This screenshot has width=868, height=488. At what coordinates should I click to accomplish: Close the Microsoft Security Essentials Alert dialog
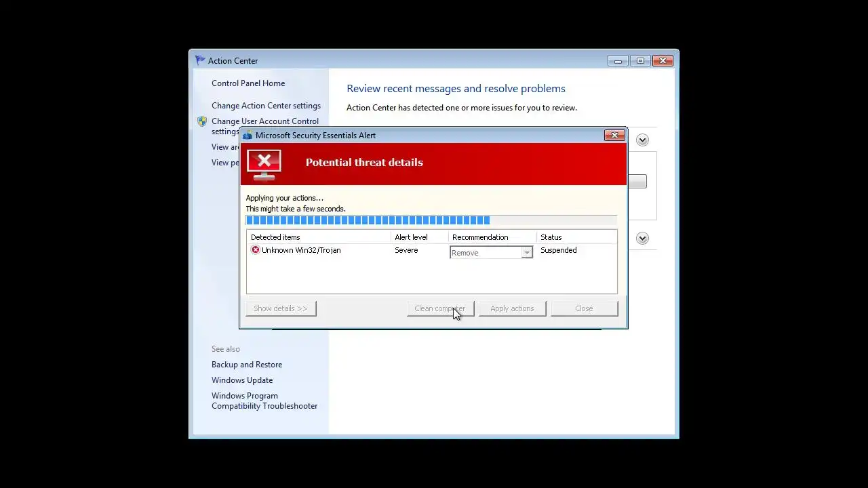[614, 136]
